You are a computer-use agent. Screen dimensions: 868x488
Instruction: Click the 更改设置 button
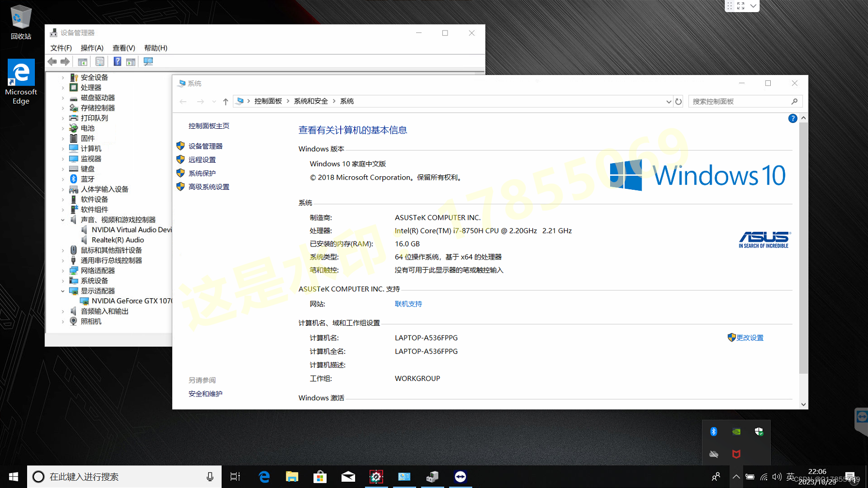pyautogui.click(x=749, y=337)
